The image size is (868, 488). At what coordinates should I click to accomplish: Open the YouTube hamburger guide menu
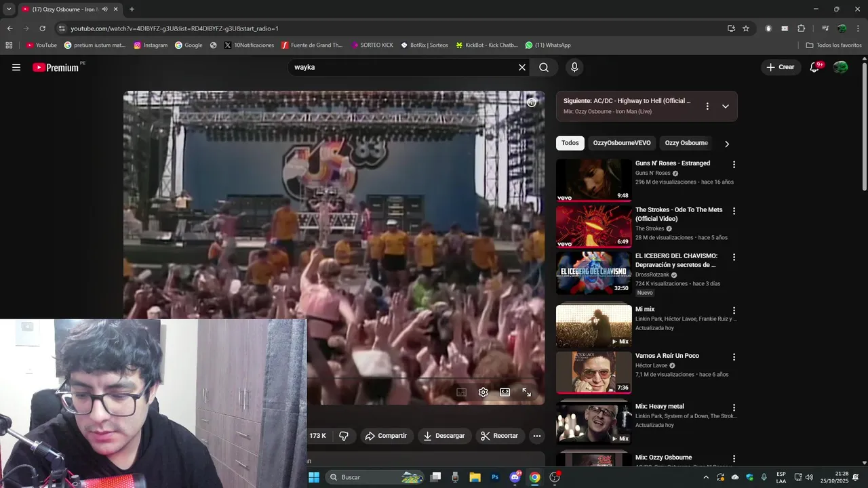[16, 67]
